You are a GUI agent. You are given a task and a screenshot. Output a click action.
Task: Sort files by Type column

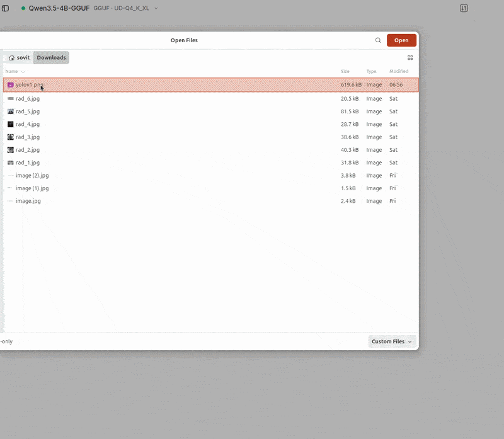(371, 71)
